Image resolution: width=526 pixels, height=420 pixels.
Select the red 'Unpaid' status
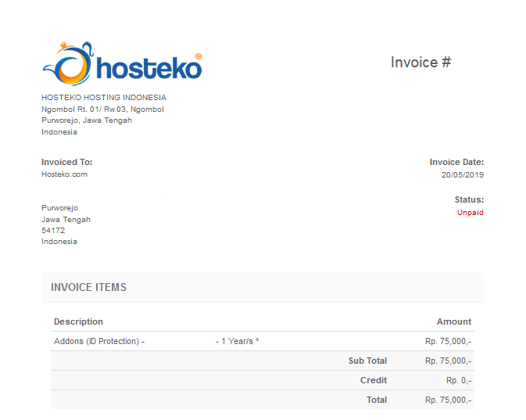[471, 213]
